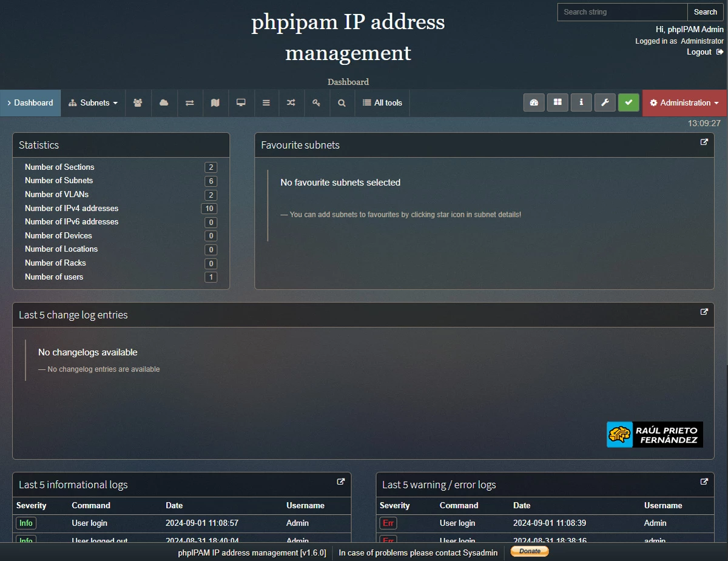Open the VLAN map icon

click(x=215, y=102)
